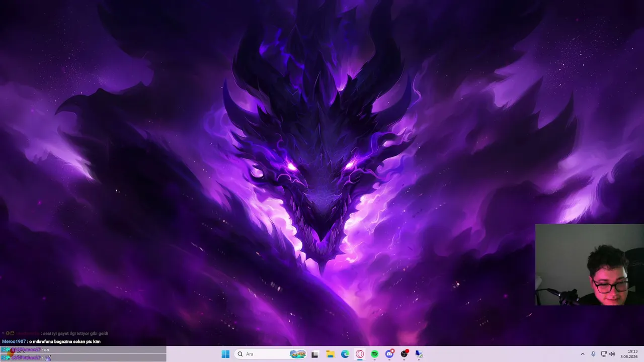Click the Meroo1907 chat message
The image size is (644, 362).
point(51,341)
